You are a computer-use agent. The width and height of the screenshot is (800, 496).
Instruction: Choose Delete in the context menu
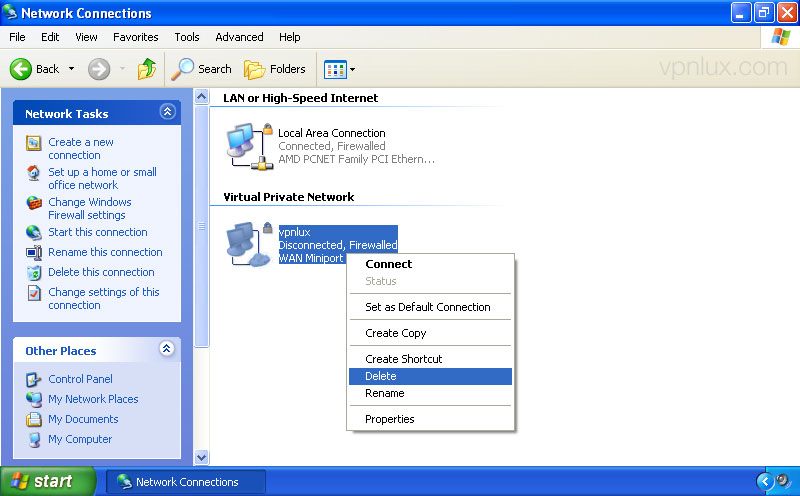[430, 377]
